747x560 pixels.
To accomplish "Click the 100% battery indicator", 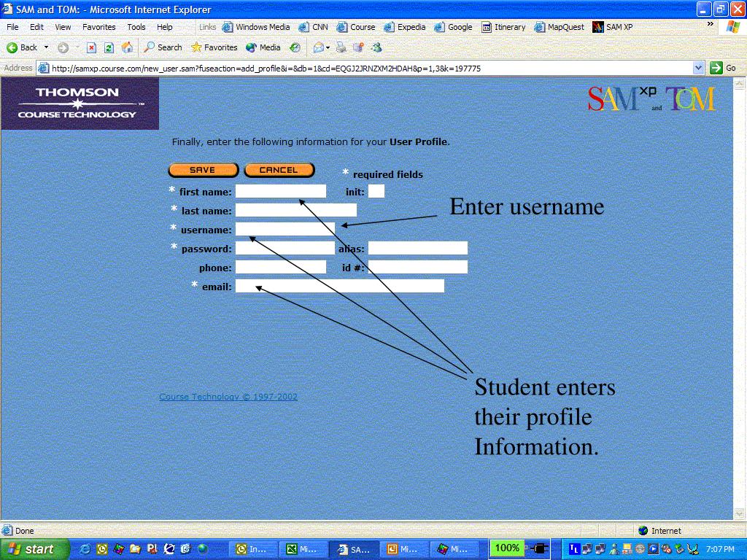I will click(x=507, y=548).
